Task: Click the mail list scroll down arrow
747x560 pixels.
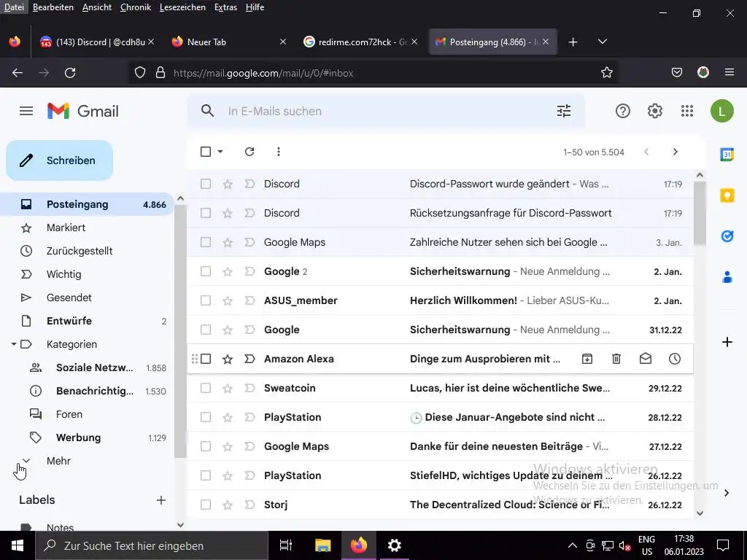Action: point(700,513)
